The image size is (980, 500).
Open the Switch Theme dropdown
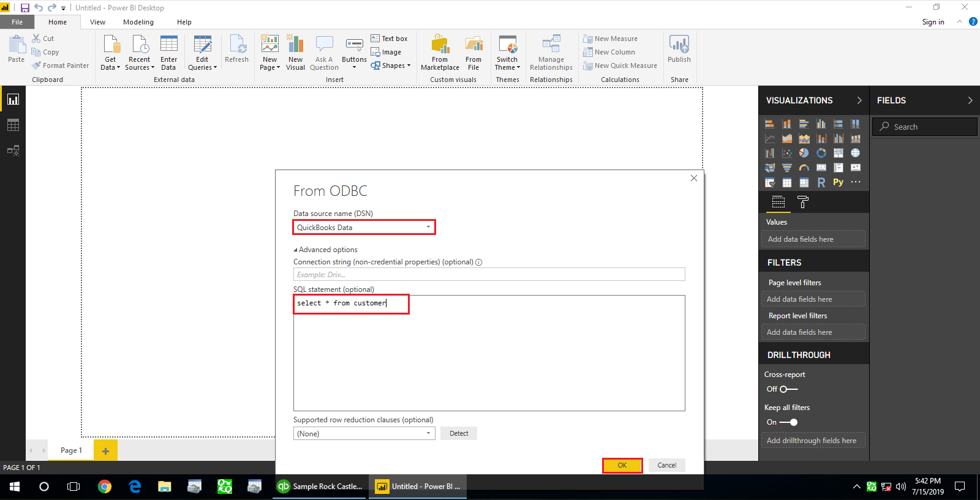point(507,53)
